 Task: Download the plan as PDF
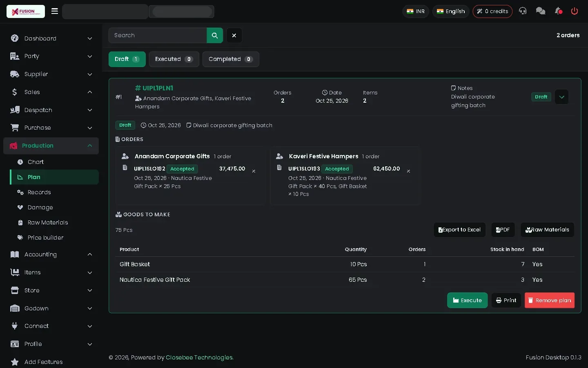point(503,230)
